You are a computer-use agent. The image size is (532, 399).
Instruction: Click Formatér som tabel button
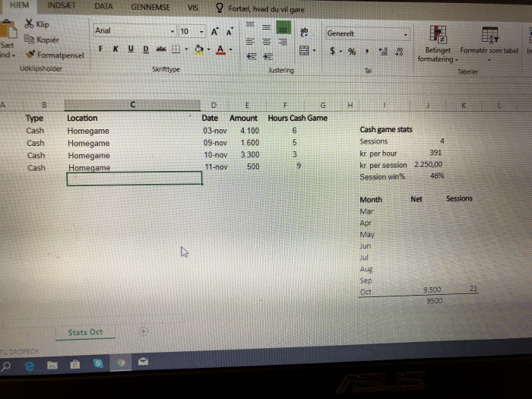click(489, 44)
